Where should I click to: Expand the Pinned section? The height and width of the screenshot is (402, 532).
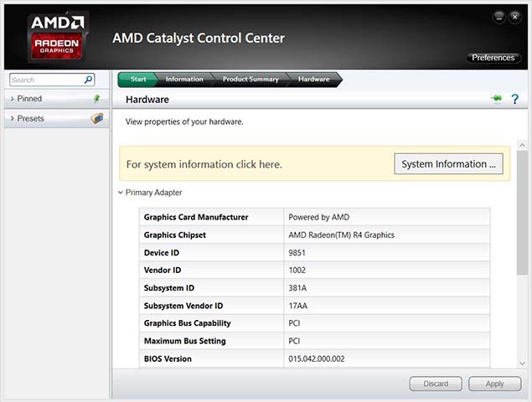coord(13,99)
